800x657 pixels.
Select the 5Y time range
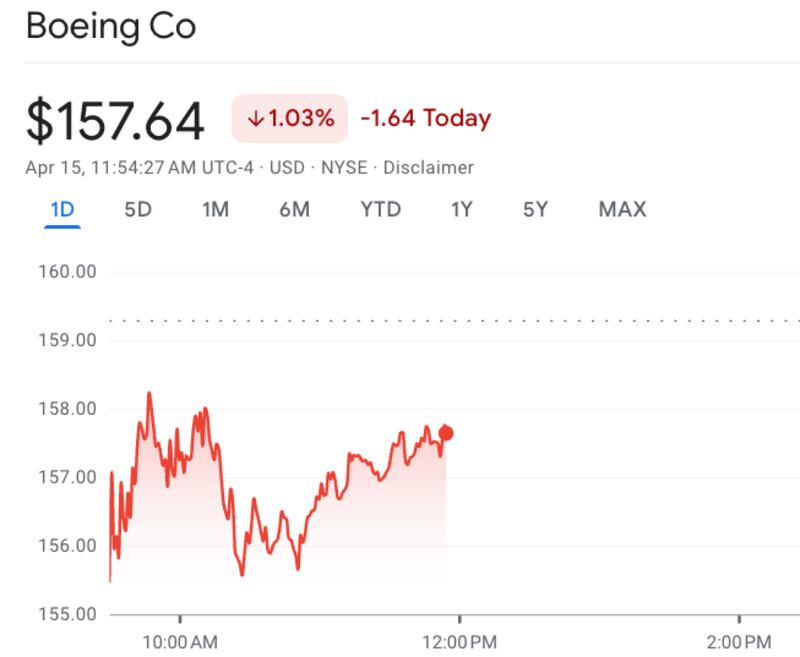pos(535,210)
